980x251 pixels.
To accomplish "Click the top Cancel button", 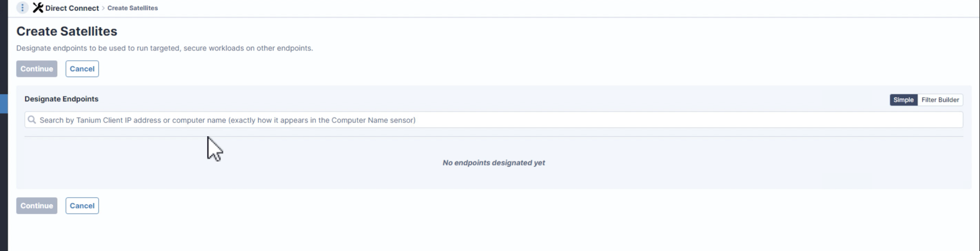I will (82, 69).
